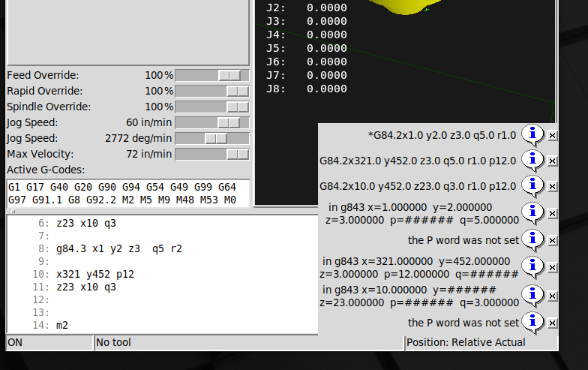Select G-code line 11 'z23 x10 q3'
Viewport: 588px width, 370px height.
click(86, 287)
